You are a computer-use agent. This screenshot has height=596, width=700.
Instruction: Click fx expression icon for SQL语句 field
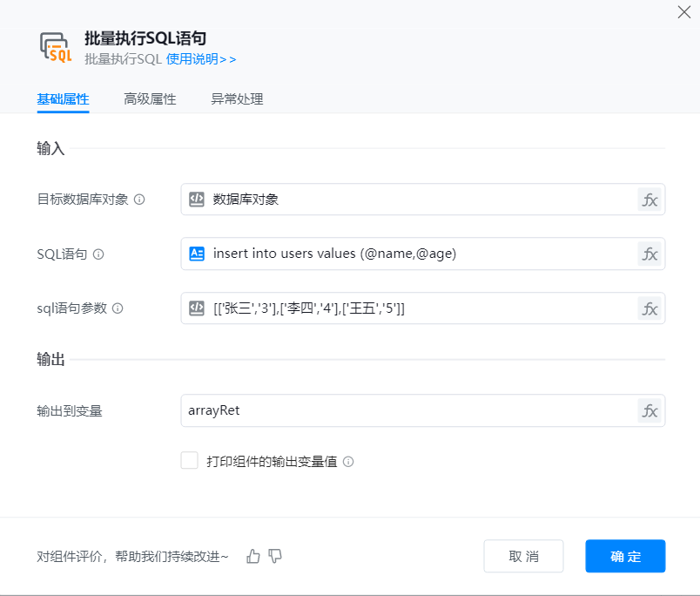coord(650,254)
